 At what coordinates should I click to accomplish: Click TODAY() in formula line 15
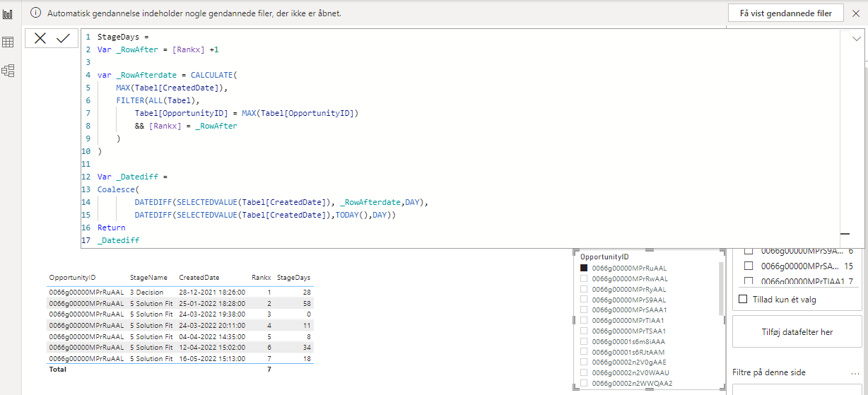tap(351, 215)
